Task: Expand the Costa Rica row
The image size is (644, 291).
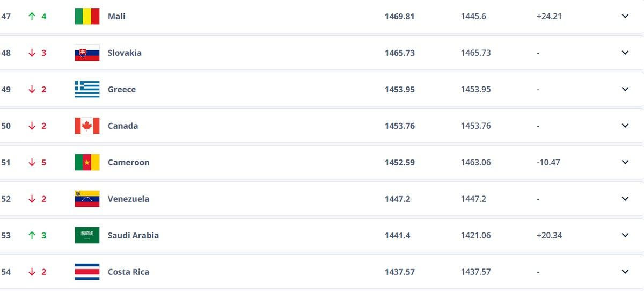Action: tap(625, 272)
